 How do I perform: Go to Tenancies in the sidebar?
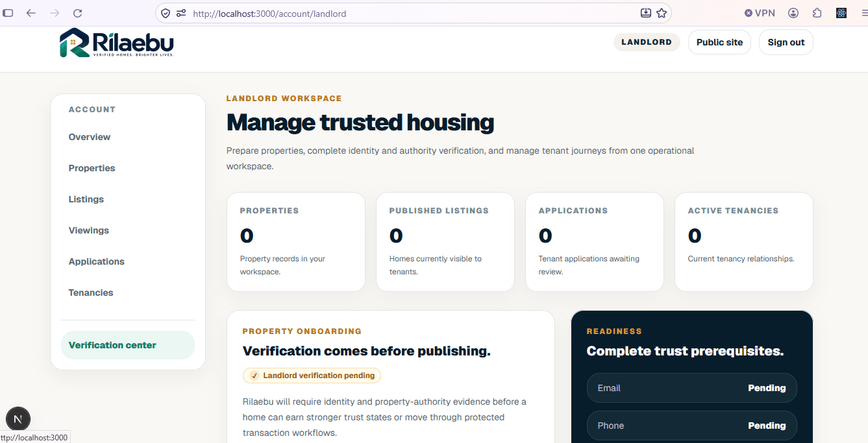(91, 293)
